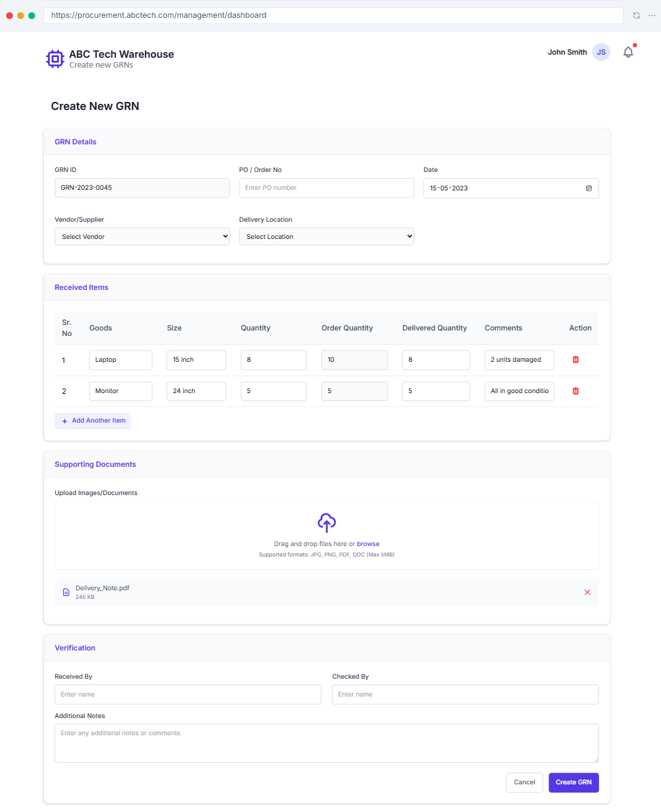This screenshot has width=661, height=812.
Task: Edit the Laptop goods field
Action: click(121, 360)
